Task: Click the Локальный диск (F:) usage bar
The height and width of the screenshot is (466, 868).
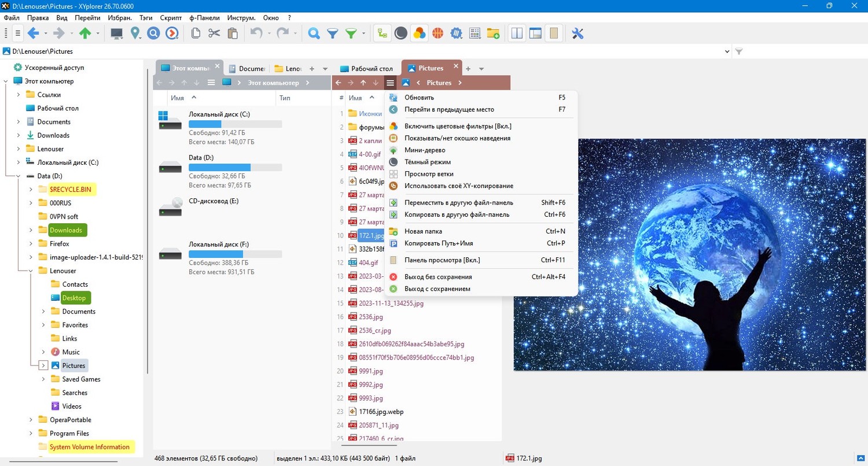Action: click(x=236, y=254)
